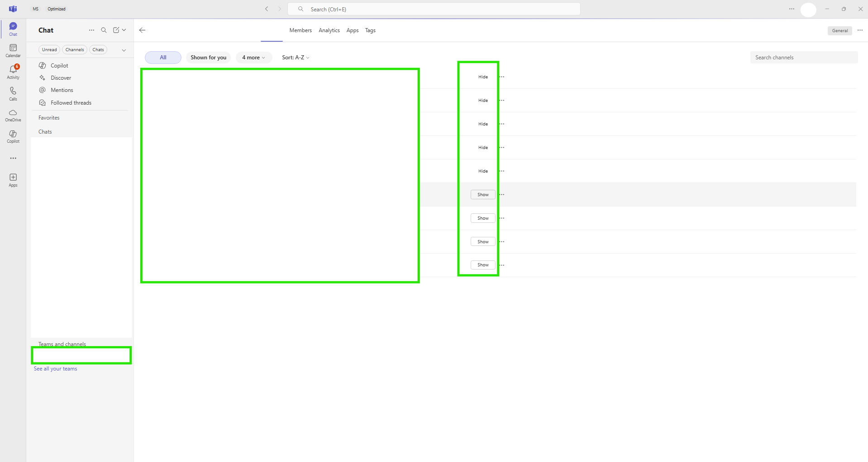This screenshot has height=462, width=868.
Task: Open Copilot from the app rail
Action: point(13,136)
